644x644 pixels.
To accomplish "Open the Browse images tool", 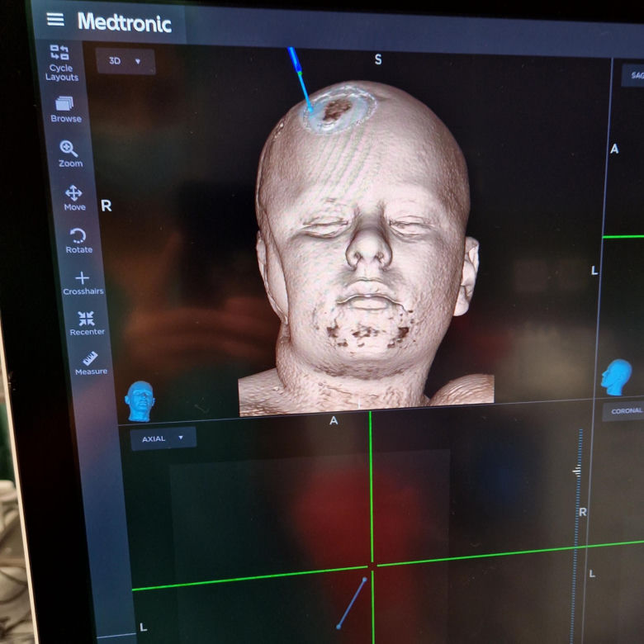I will [x=66, y=109].
